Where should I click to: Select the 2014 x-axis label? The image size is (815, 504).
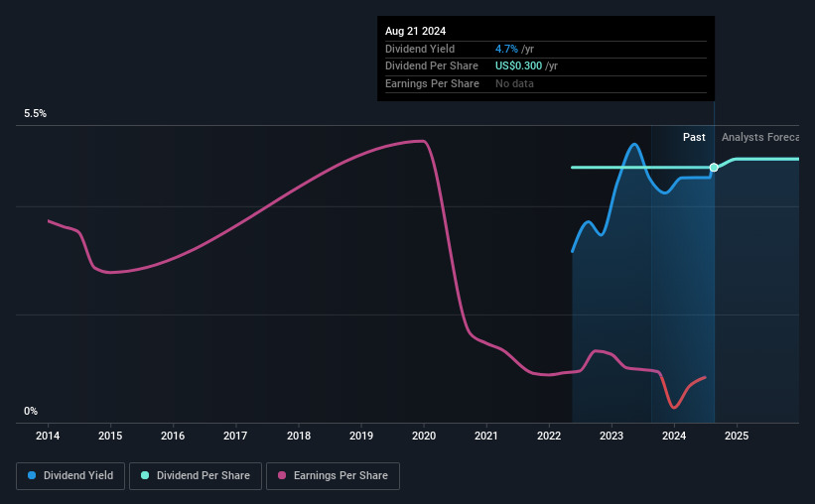click(x=48, y=436)
